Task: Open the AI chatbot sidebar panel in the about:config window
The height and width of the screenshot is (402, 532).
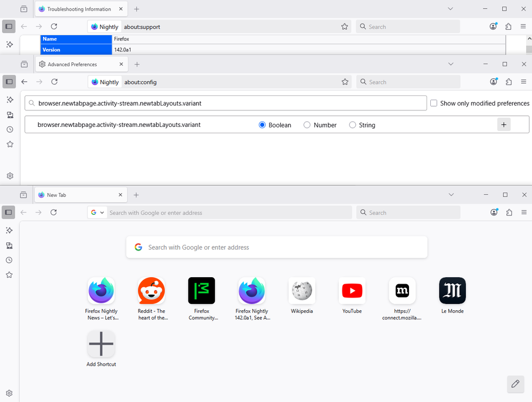Action: (x=10, y=100)
